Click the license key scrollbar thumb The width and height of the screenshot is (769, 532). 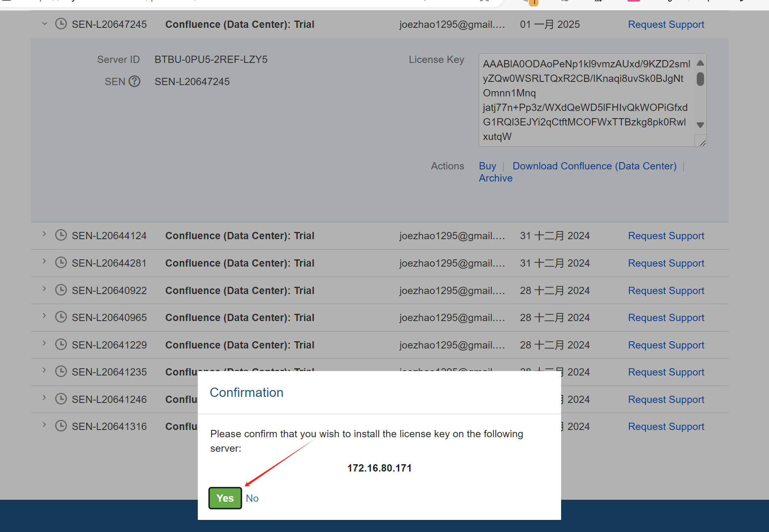[700, 79]
